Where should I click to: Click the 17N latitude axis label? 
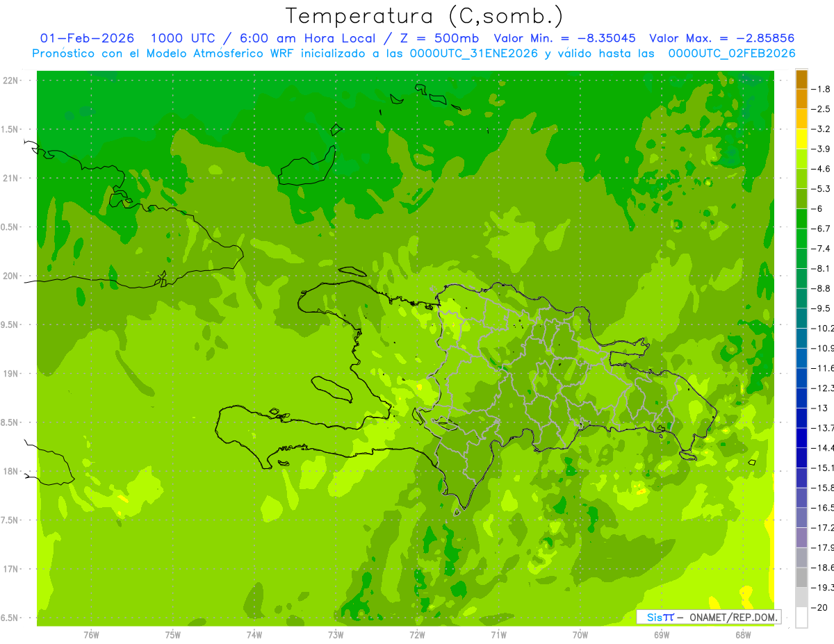10,569
